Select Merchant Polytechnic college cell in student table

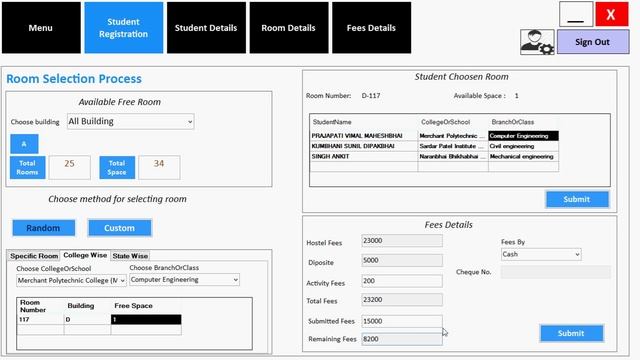coord(453,136)
